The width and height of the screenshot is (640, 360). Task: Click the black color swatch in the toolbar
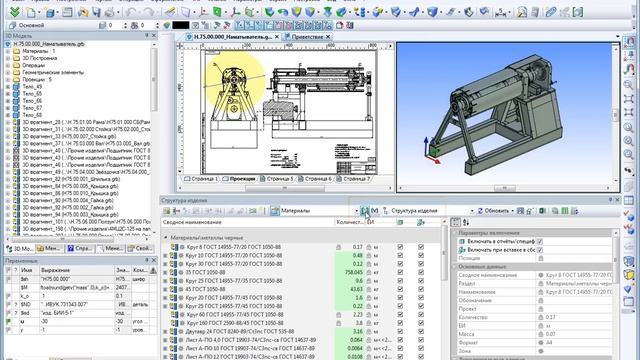[180, 25]
